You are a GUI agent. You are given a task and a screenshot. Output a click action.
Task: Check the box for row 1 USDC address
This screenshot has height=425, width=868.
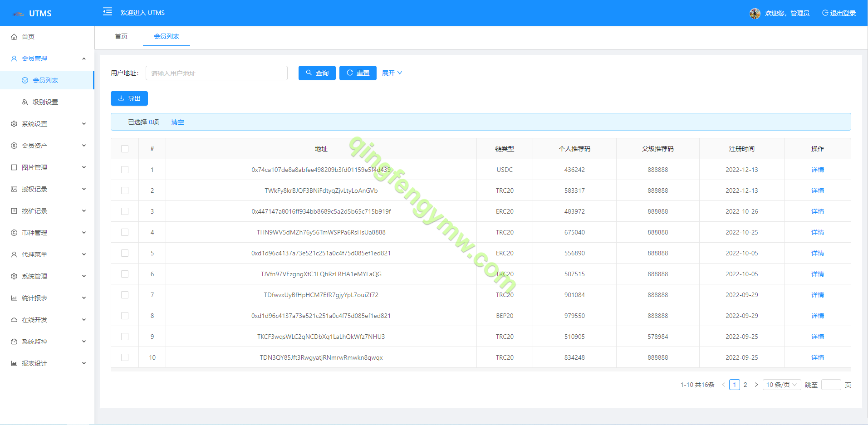[x=125, y=170]
